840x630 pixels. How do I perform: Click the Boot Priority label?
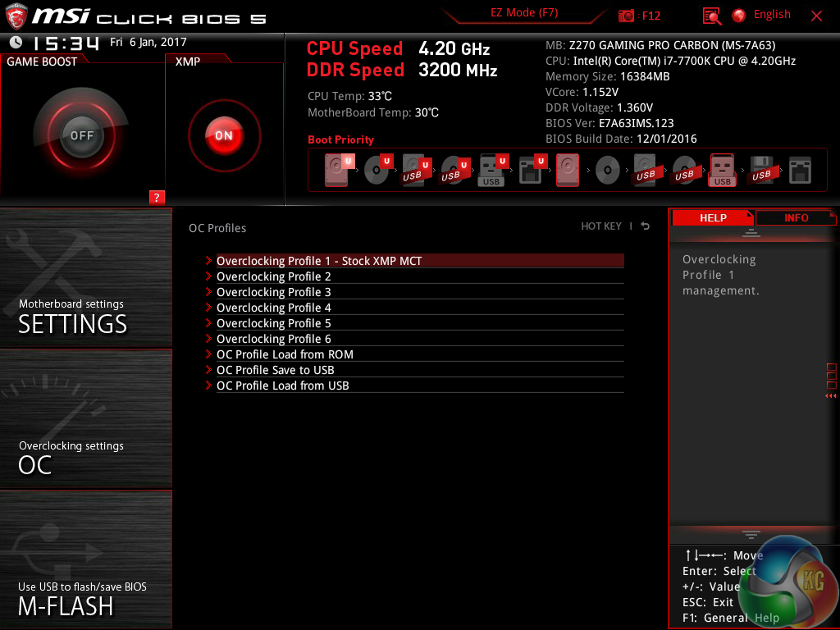point(340,139)
